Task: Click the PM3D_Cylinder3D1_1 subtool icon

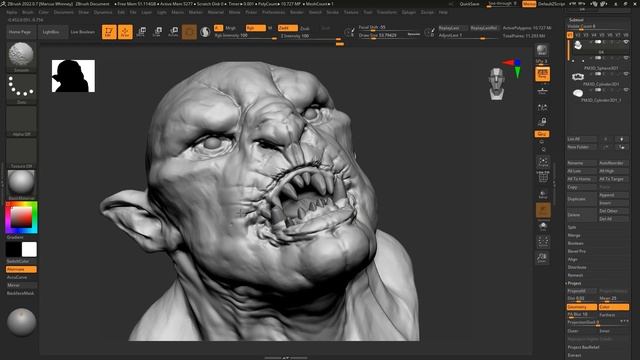Action: pyautogui.click(x=578, y=93)
